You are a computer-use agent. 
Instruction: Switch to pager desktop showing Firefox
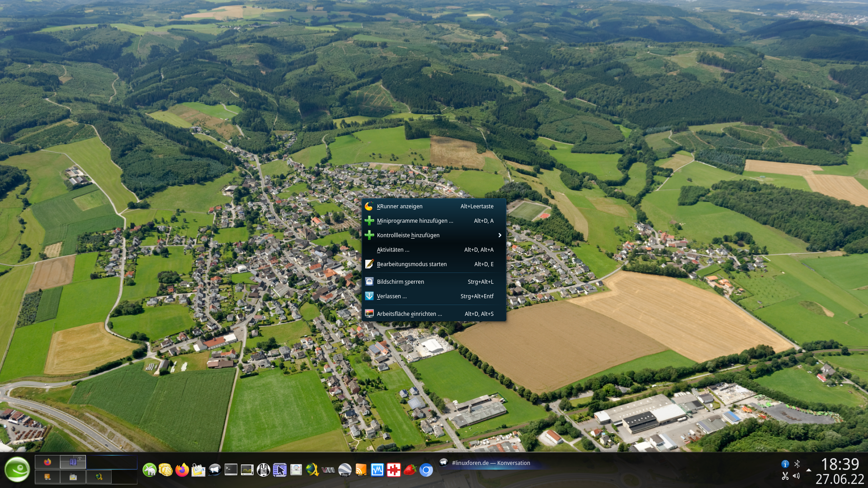[x=47, y=462]
